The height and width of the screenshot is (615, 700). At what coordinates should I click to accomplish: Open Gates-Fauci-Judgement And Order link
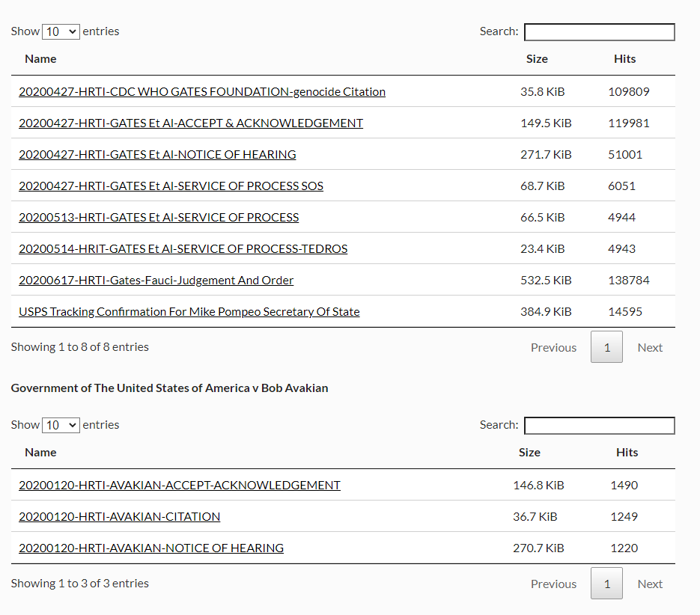[156, 281]
